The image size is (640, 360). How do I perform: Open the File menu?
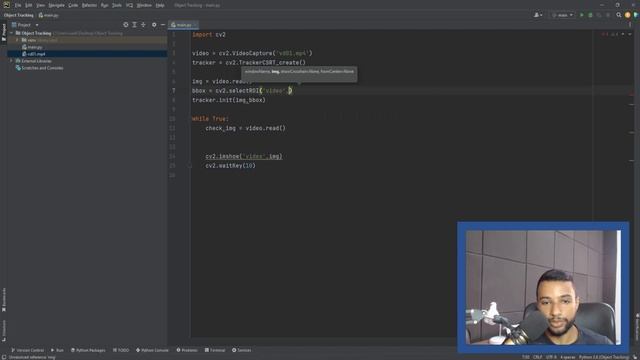point(18,5)
